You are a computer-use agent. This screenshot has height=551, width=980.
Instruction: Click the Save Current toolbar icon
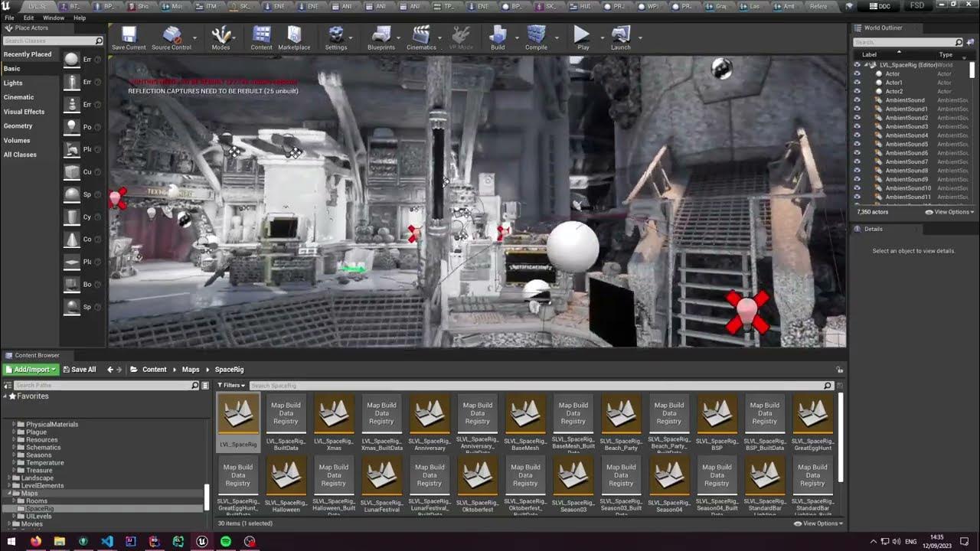tap(129, 35)
